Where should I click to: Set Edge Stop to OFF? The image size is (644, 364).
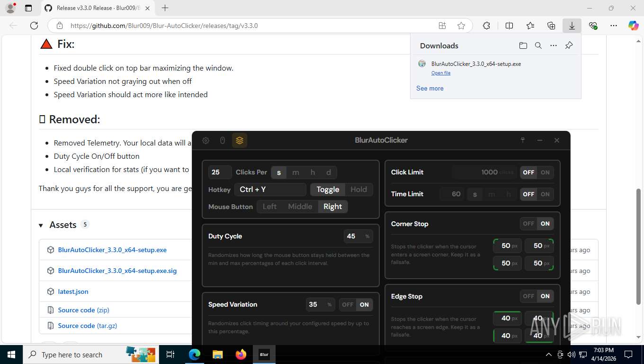click(x=528, y=296)
